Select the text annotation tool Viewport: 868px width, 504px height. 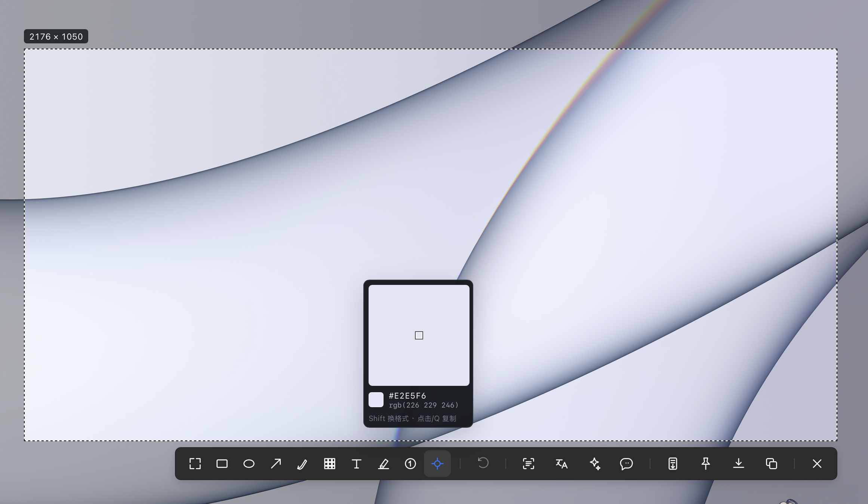[x=357, y=464]
